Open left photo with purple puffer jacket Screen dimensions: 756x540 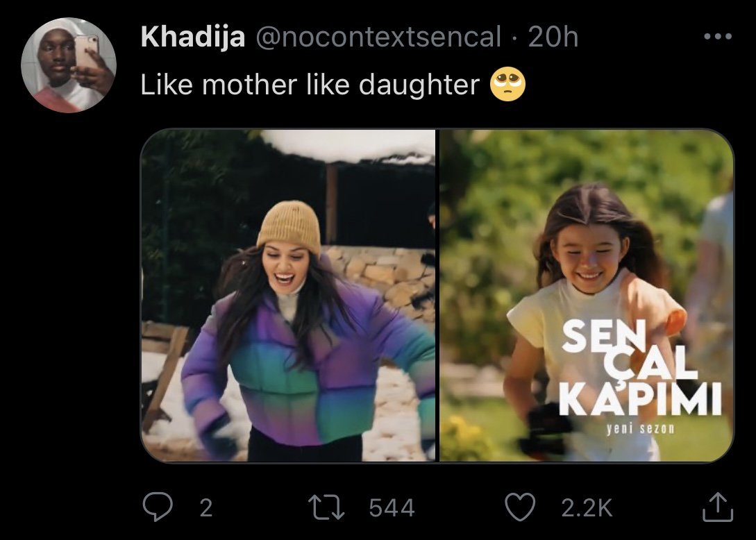point(288,295)
